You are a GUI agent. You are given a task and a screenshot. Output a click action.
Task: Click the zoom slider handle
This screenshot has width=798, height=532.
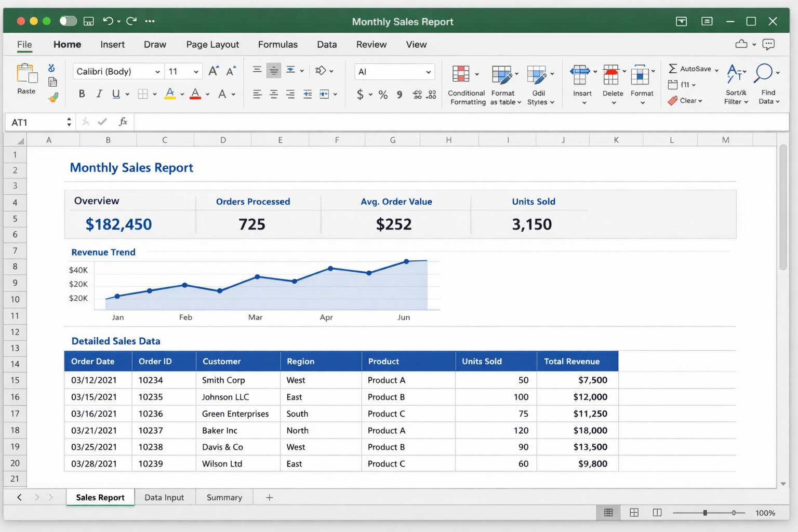click(x=705, y=513)
